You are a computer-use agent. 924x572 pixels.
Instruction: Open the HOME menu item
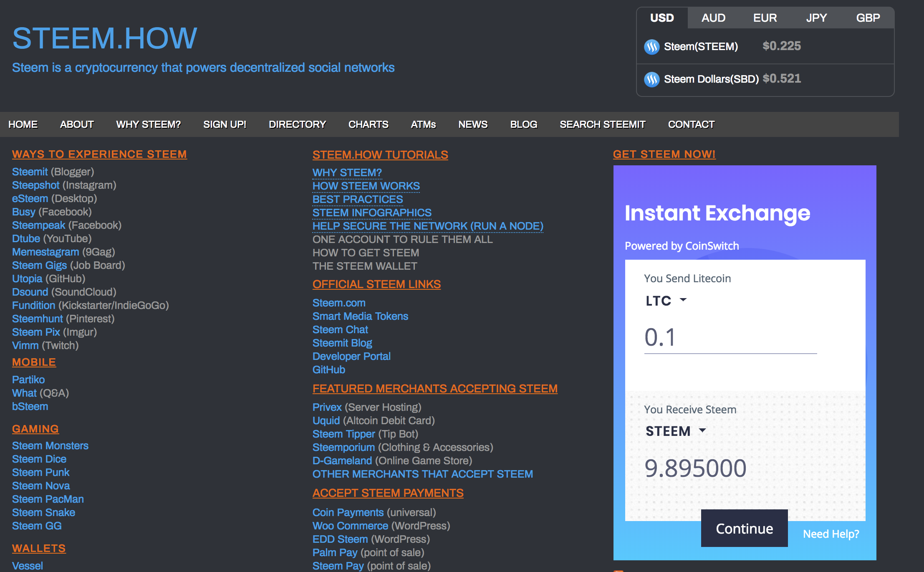pos(23,124)
